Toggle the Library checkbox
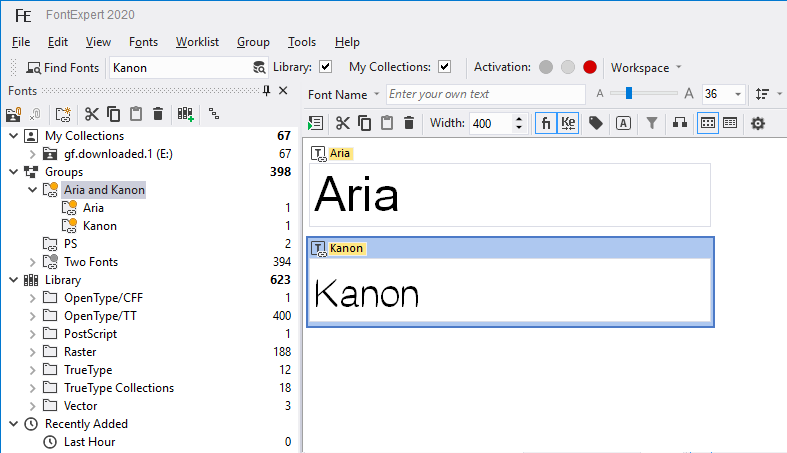The width and height of the screenshot is (787, 453). coord(325,67)
